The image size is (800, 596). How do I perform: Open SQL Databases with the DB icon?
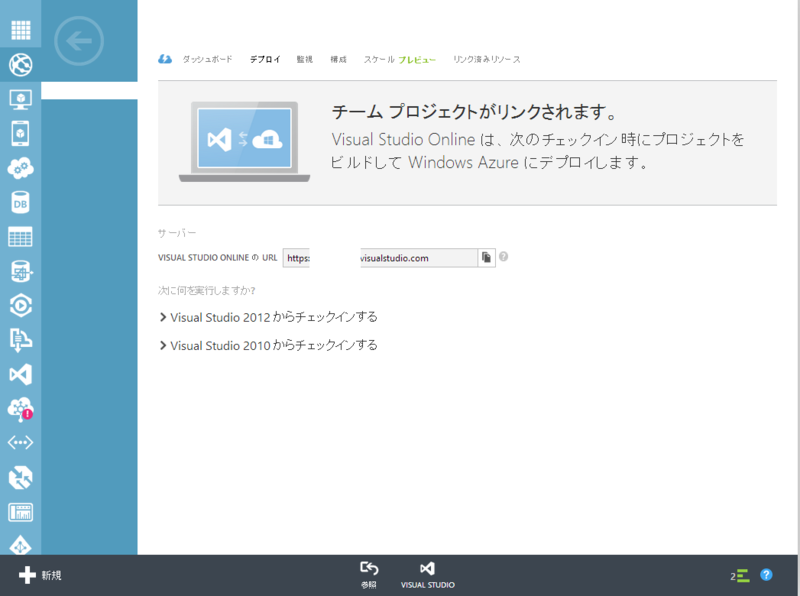pos(20,201)
